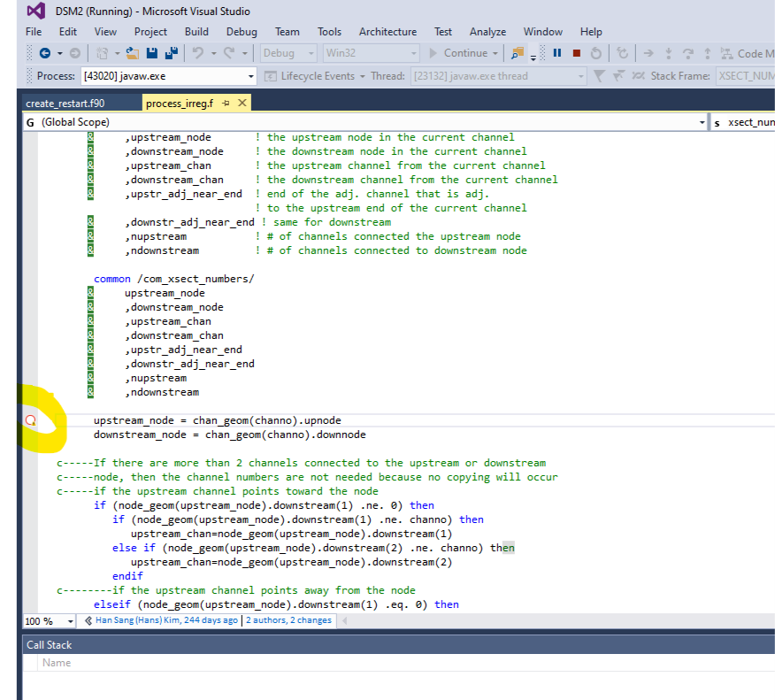Screen dimensions: 775x700
Task: Open the Lifecycle Events dropdown arrow
Action: click(363, 76)
